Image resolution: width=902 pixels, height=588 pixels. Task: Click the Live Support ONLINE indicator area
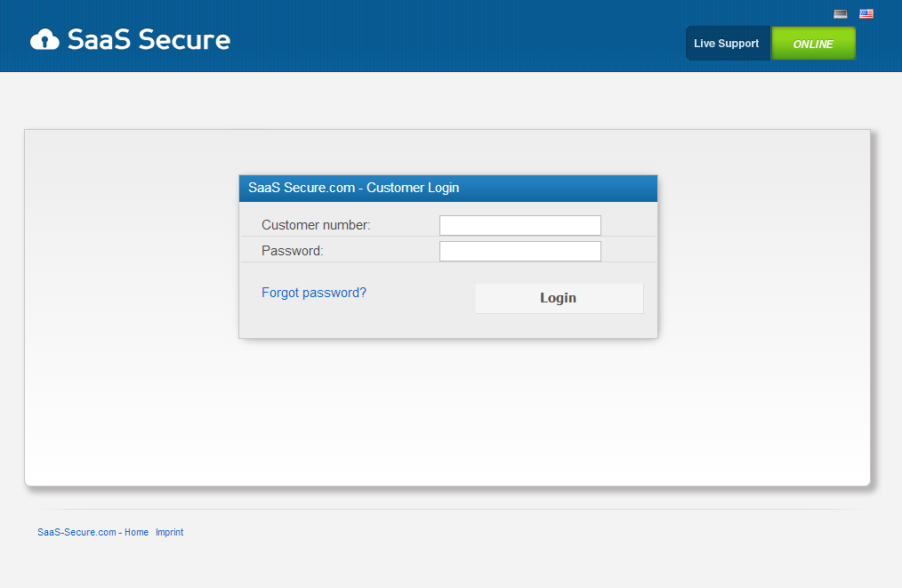tap(812, 43)
